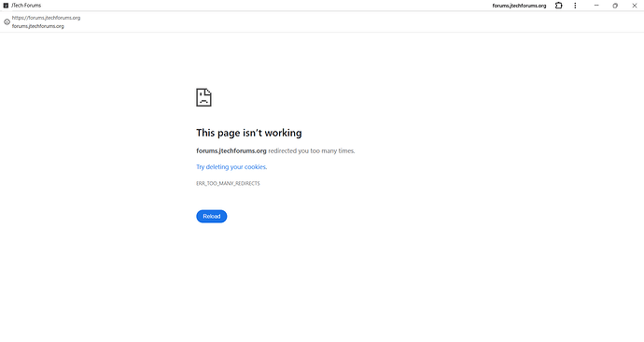
Task: Restore down the app window
Action: pos(615,6)
